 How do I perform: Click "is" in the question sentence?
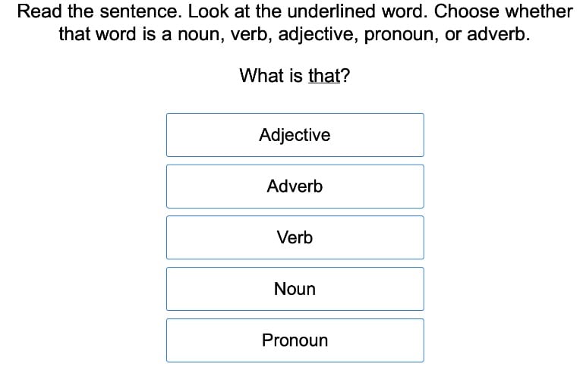pos(295,76)
